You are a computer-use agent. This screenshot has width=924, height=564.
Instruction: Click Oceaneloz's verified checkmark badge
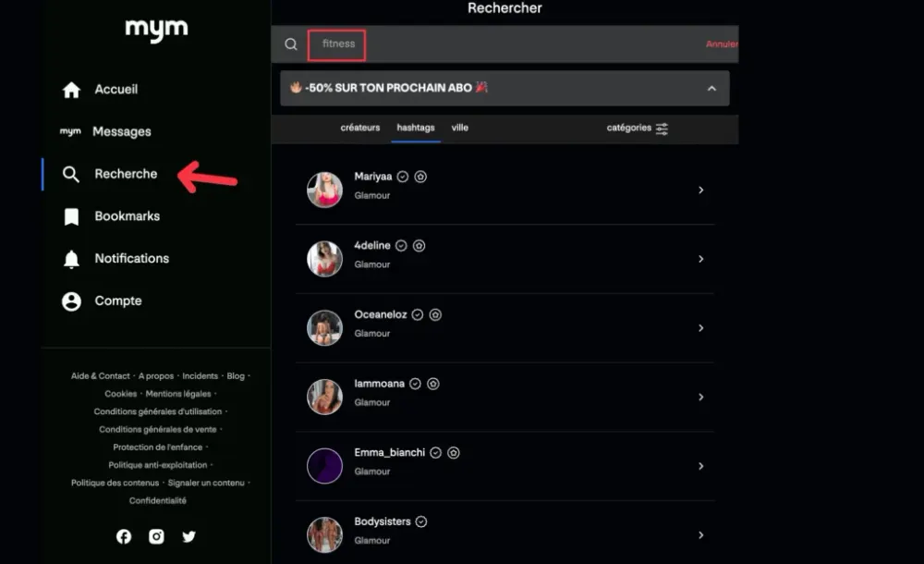pos(418,314)
